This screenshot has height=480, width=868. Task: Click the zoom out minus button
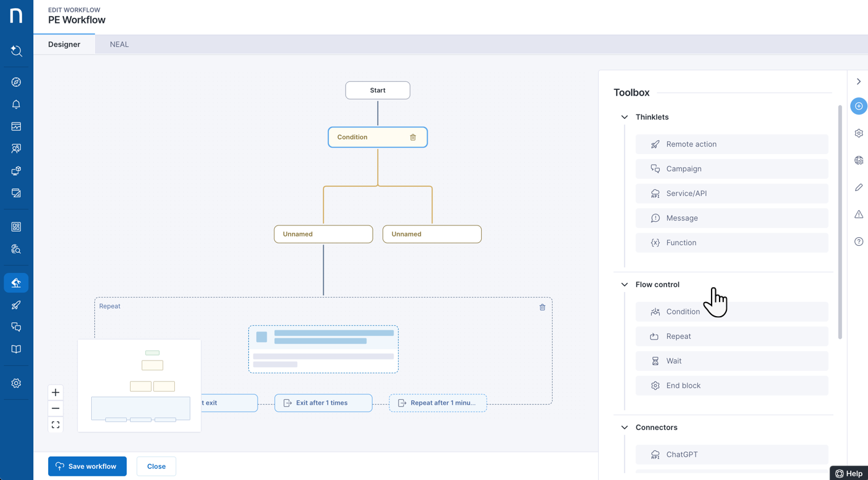click(55, 409)
